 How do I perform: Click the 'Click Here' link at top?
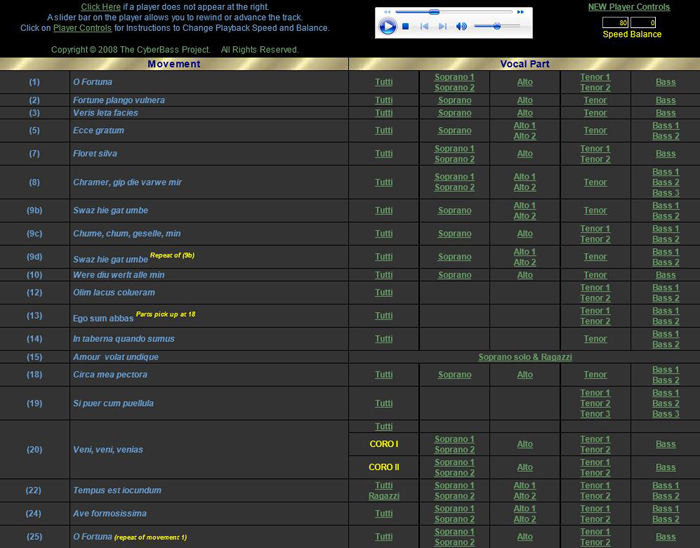point(101,7)
